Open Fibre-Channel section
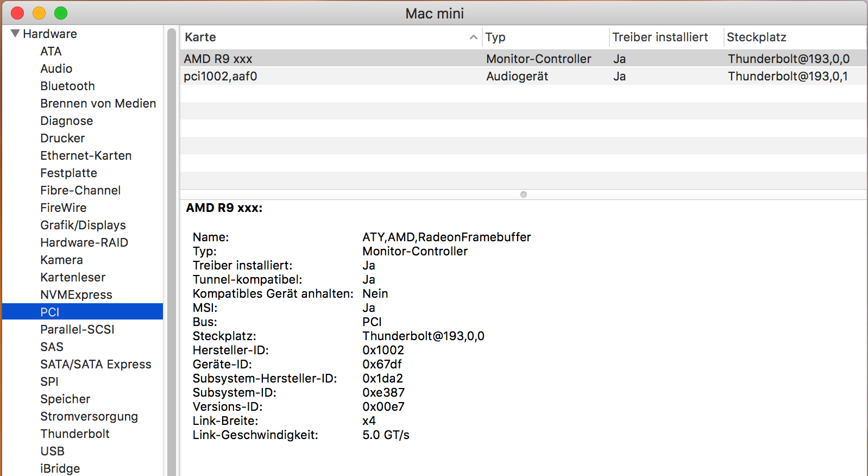The height and width of the screenshot is (476, 868). 80,190
